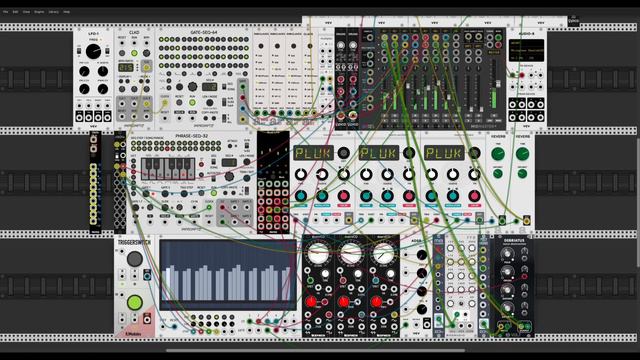
Task: Open the File menu
Action: pos(6,12)
